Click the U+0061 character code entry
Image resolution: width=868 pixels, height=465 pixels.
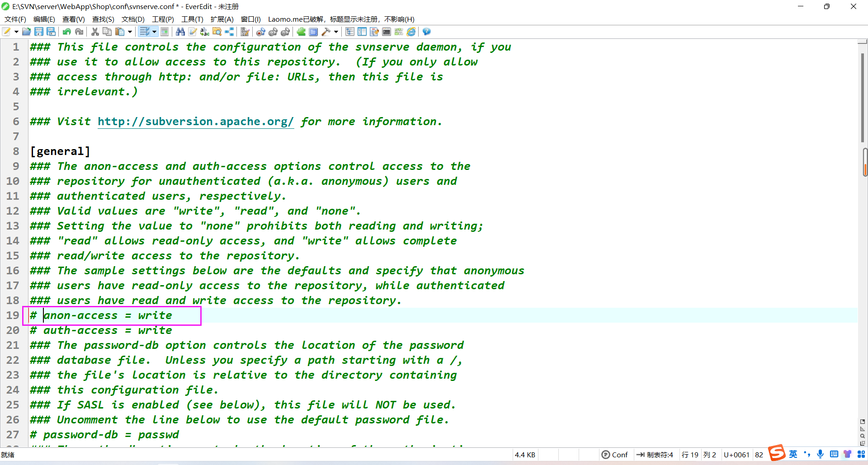[x=736, y=455]
